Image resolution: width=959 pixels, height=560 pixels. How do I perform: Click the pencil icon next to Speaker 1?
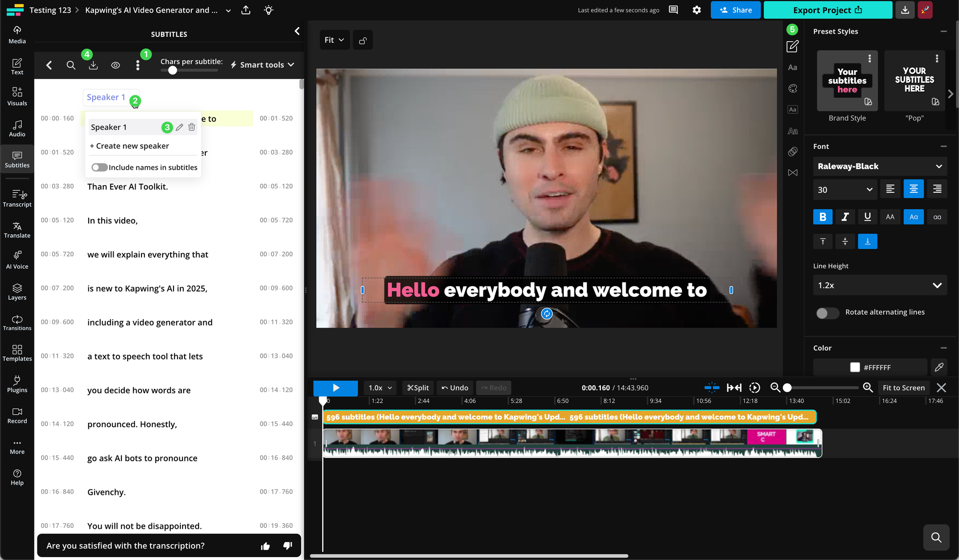tap(179, 127)
